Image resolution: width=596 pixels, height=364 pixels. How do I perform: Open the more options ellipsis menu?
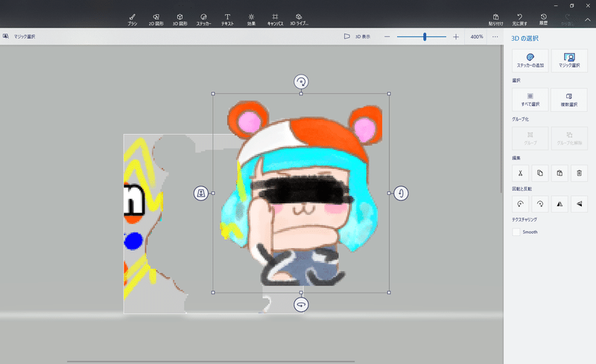point(495,37)
